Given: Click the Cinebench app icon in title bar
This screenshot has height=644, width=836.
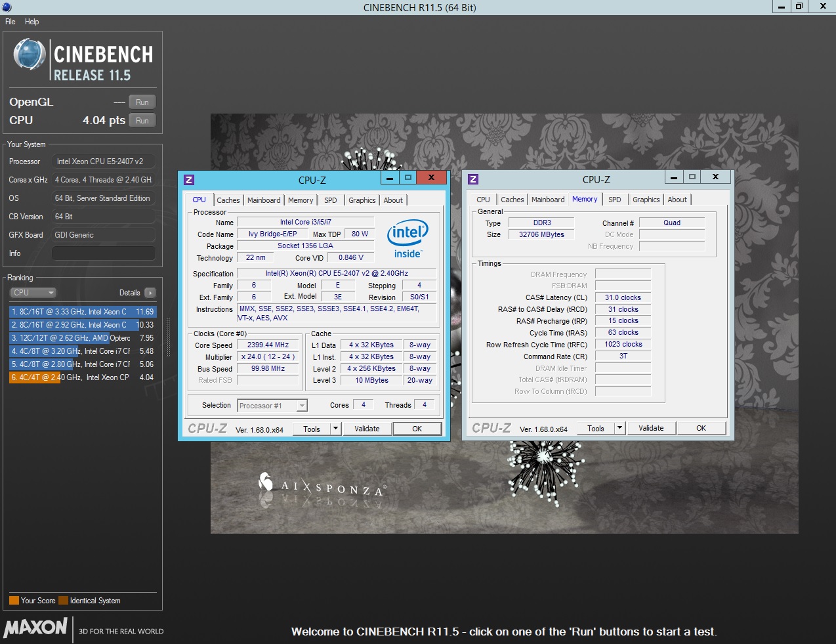Looking at the screenshot, I should (7, 7).
